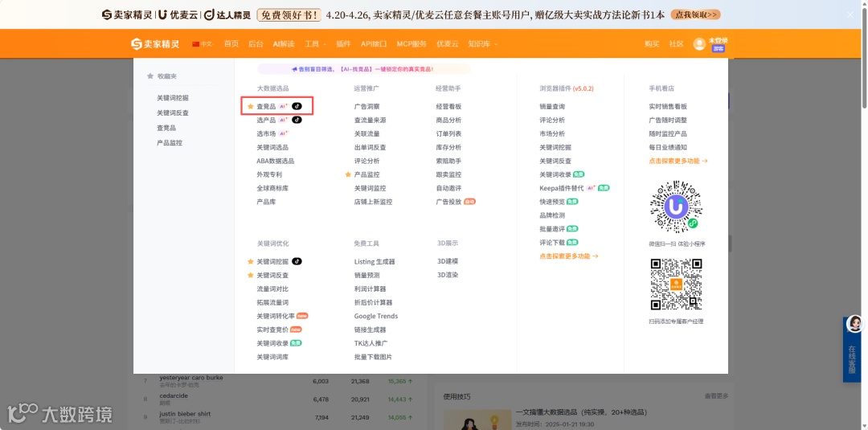Expand the 知识库 menu
The image size is (868, 430).
click(x=483, y=43)
